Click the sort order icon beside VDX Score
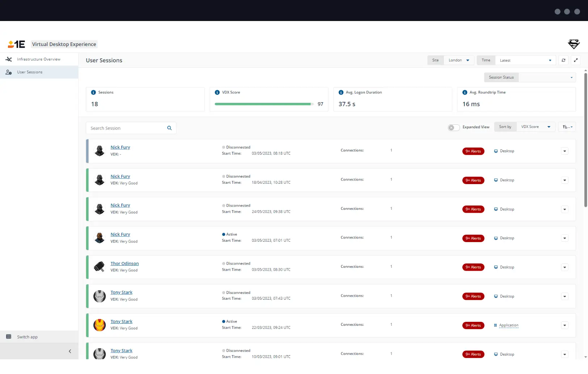The height and width of the screenshot is (374, 588). (567, 127)
